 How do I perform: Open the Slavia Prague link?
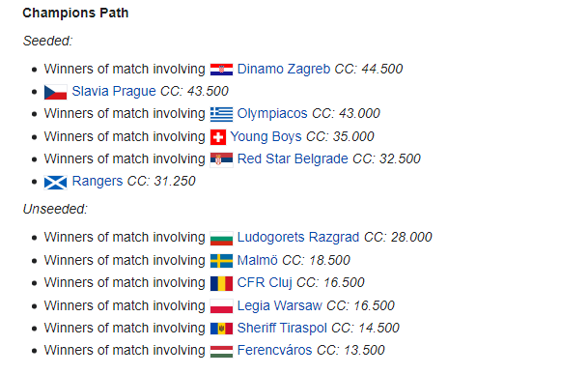pos(114,91)
